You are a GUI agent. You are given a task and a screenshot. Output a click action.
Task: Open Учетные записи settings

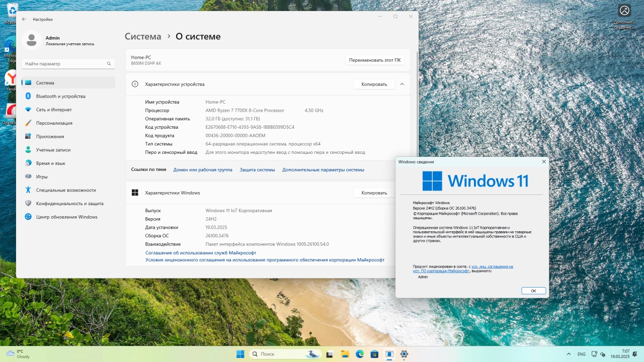coord(68,150)
